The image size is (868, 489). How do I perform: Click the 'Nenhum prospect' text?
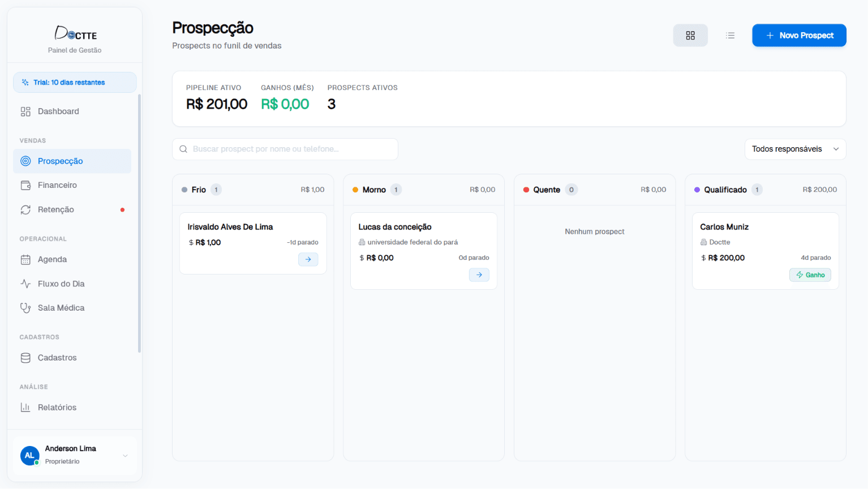pos(595,231)
